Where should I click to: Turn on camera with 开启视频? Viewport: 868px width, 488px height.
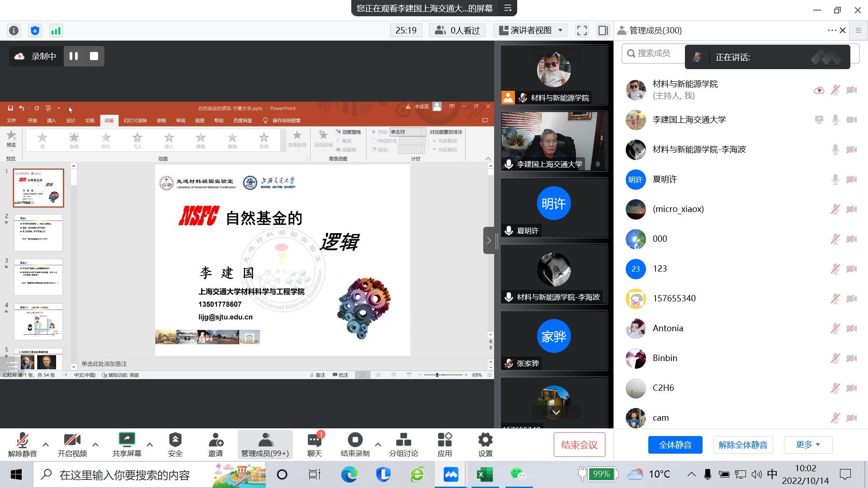pos(72,444)
